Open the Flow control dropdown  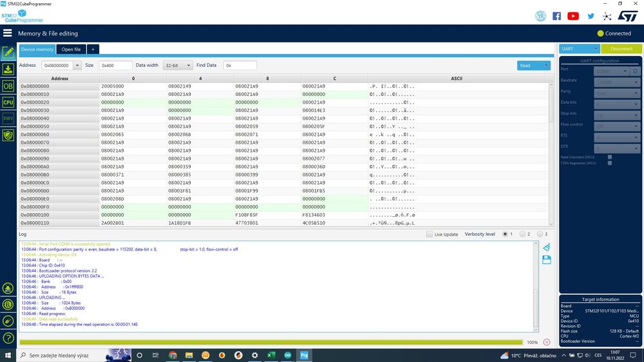point(616,126)
